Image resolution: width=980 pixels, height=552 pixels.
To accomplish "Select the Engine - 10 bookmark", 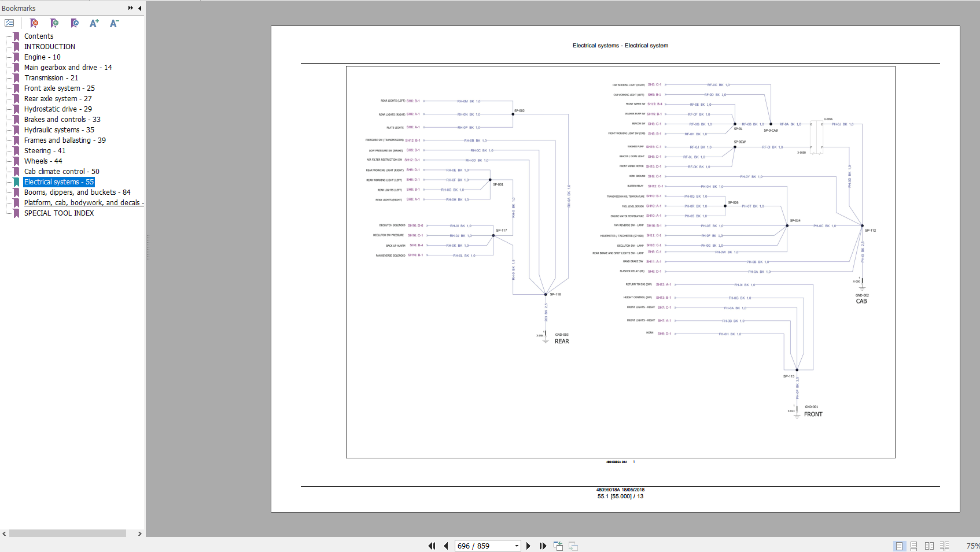I will pos(42,57).
